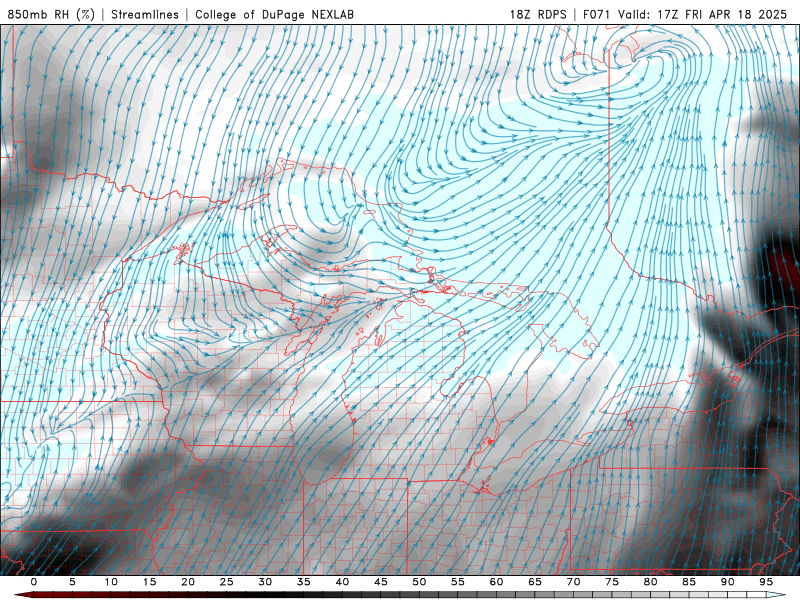Viewport: 800px width, 600px height.
Task: Click 'College of DuPage NEXLAB' header text
Action: click(x=274, y=14)
